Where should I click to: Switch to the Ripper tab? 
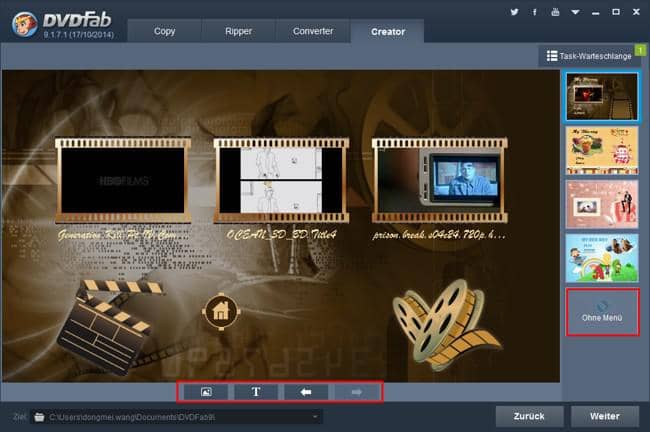238,31
